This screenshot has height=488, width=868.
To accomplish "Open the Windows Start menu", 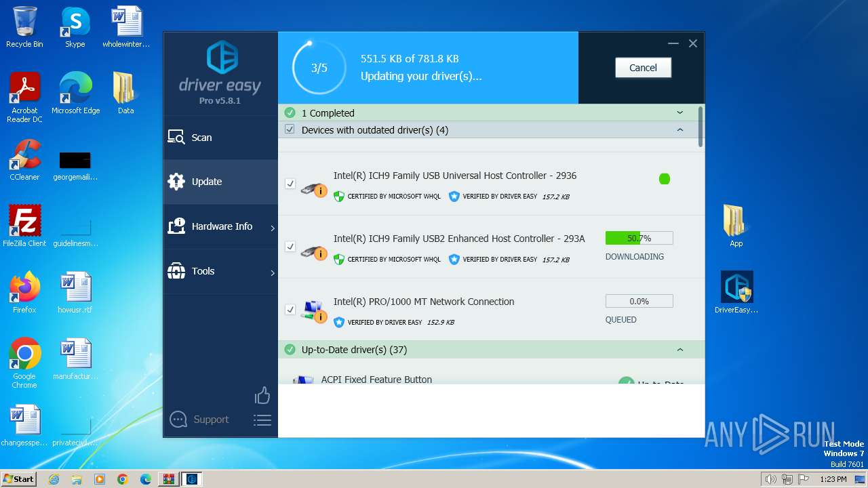I will (19, 479).
